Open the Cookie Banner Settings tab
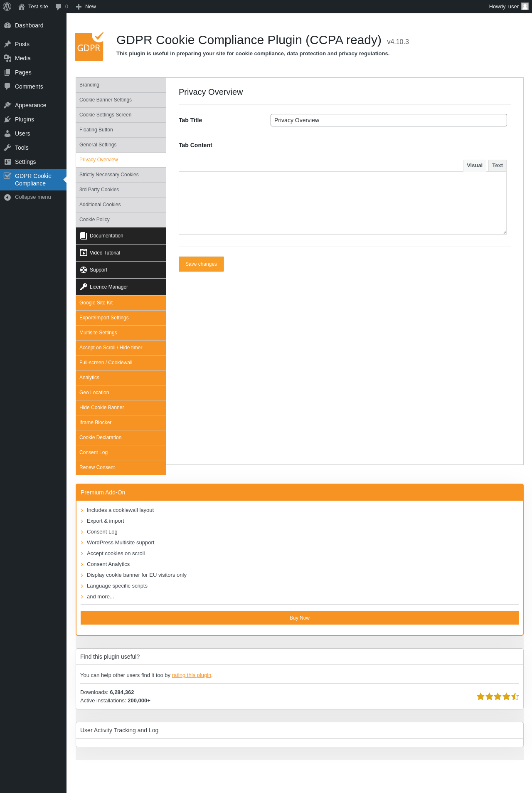The width and height of the screenshot is (532, 793). point(121,100)
